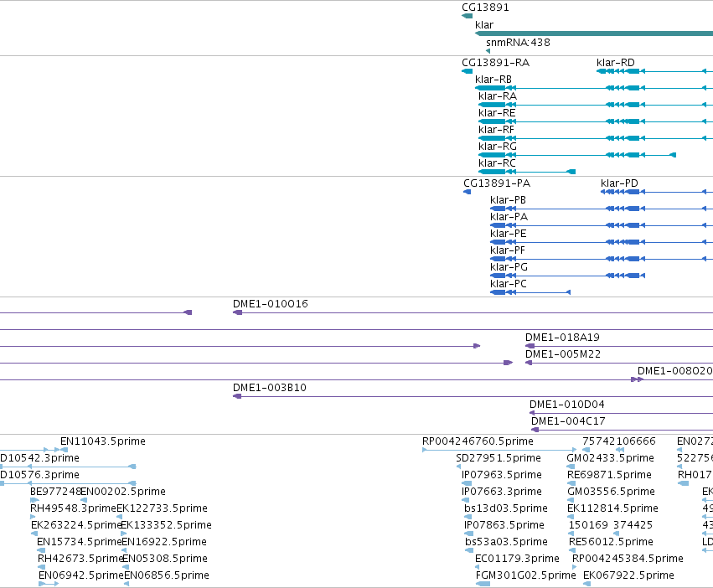Viewport: 713px width, 588px height.
Task: Select the klar-RF transcript label
Action: [496, 130]
